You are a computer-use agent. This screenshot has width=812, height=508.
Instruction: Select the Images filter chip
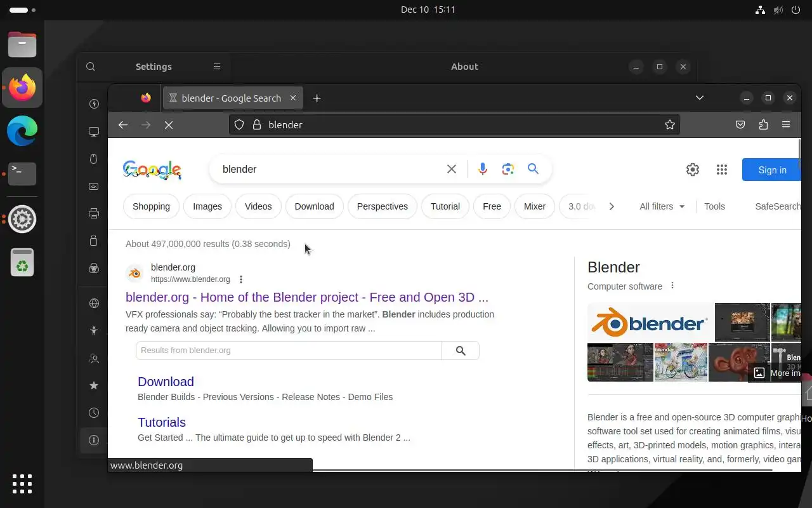point(207,206)
